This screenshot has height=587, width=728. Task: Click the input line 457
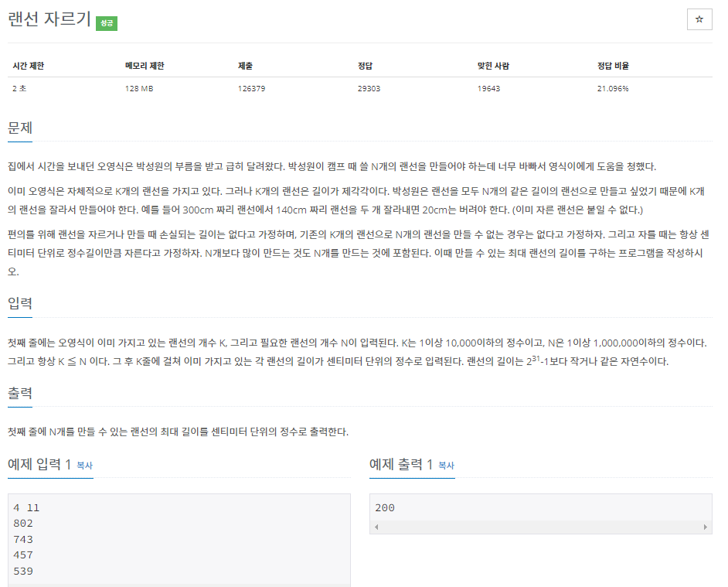23,555
